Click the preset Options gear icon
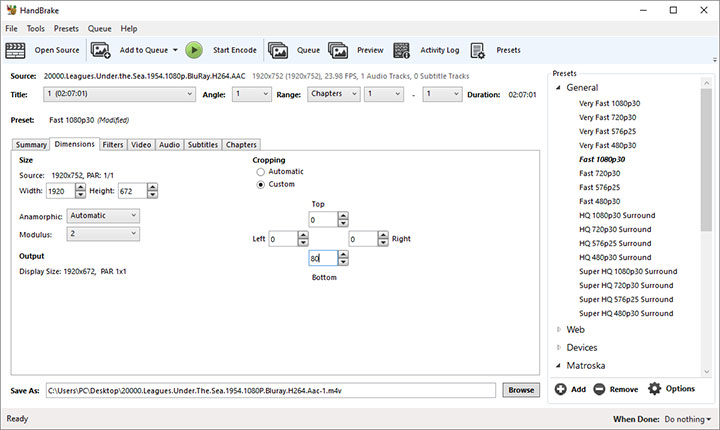Screen dimensions: 720x430 click(x=654, y=389)
